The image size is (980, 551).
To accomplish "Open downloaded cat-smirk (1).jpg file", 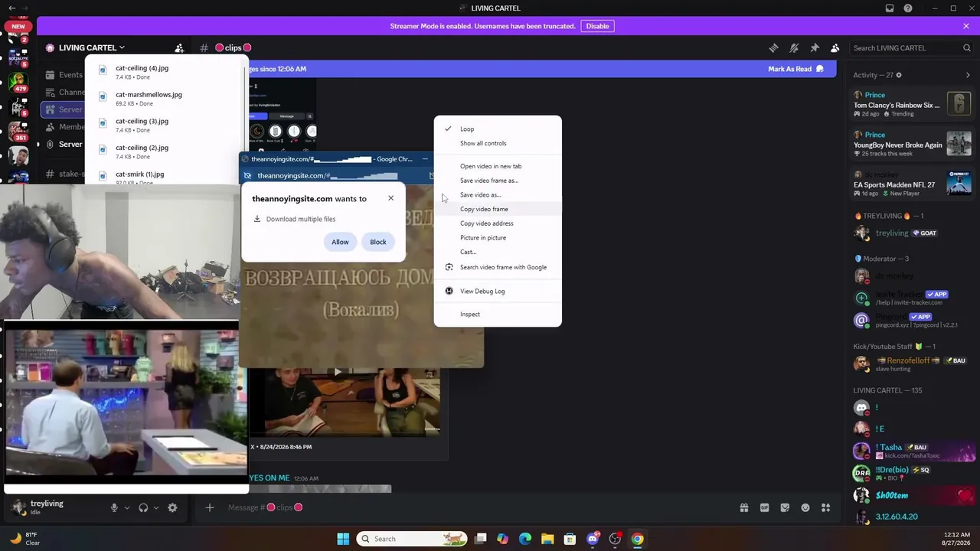I will click(x=165, y=177).
